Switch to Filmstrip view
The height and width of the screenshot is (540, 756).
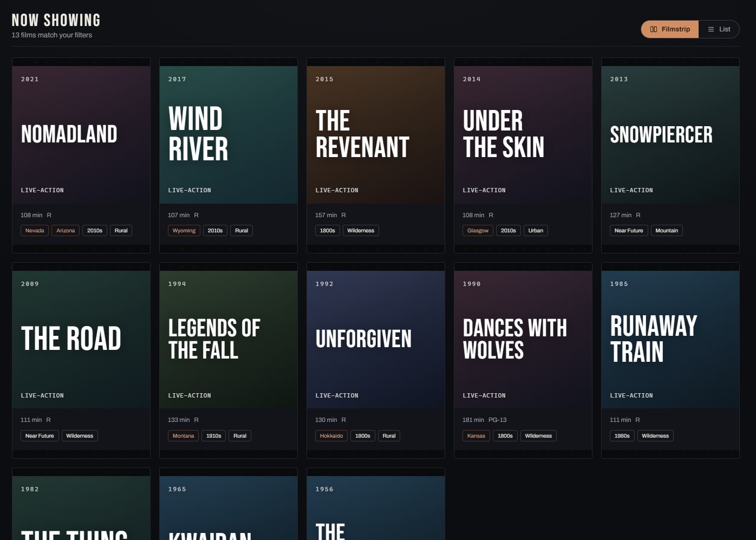pos(670,29)
